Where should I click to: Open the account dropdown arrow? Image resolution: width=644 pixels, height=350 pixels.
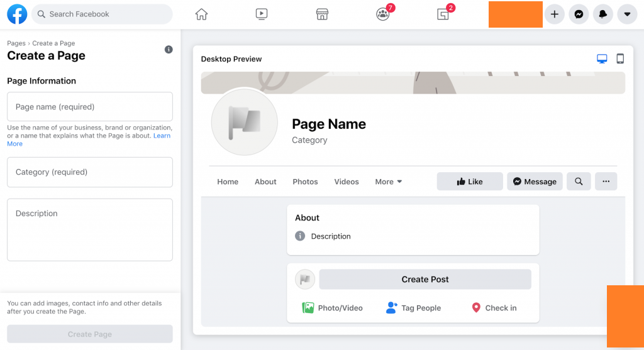[627, 14]
